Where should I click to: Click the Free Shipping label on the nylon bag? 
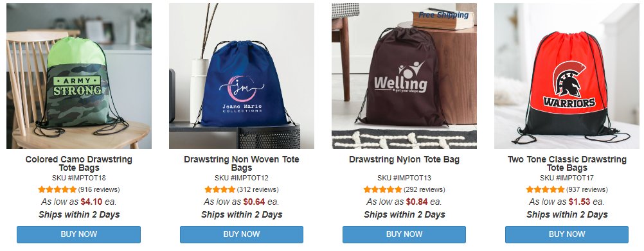tap(443, 15)
